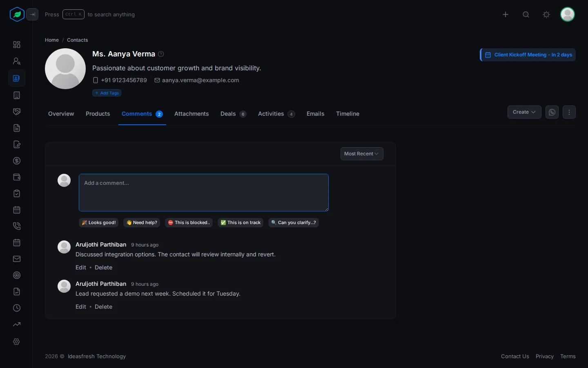
Task: Open the Activities tab
Action: click(276, 114)
